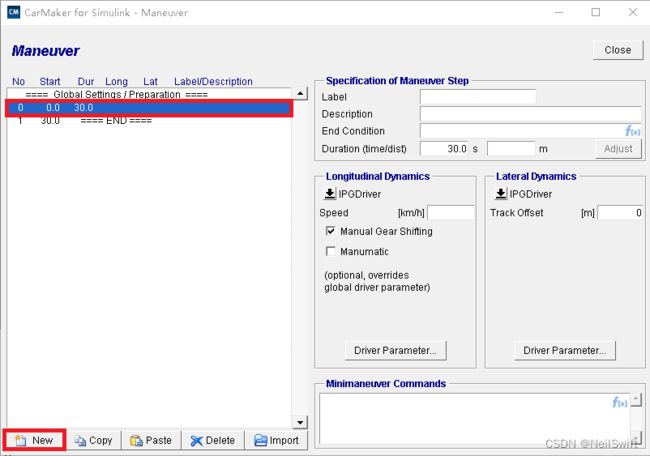
Task: Click the Label input field
Action: point(478,97)
